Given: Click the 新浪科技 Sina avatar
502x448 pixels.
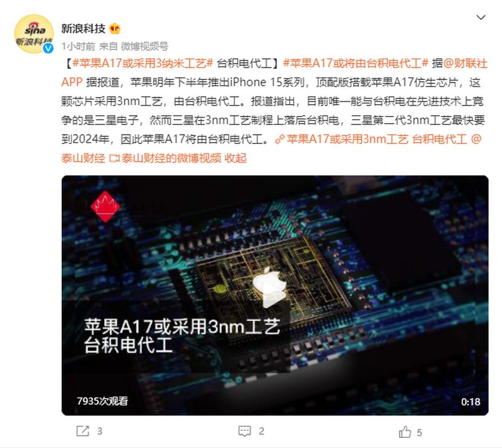Looking at the screenshot, I should click(x=34, y=34).
